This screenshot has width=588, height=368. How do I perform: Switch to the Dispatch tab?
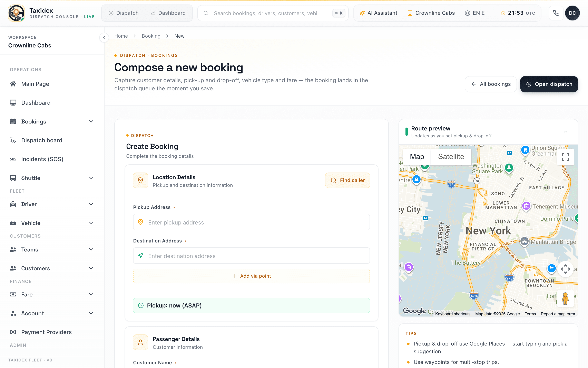click(x=124, y=13)
